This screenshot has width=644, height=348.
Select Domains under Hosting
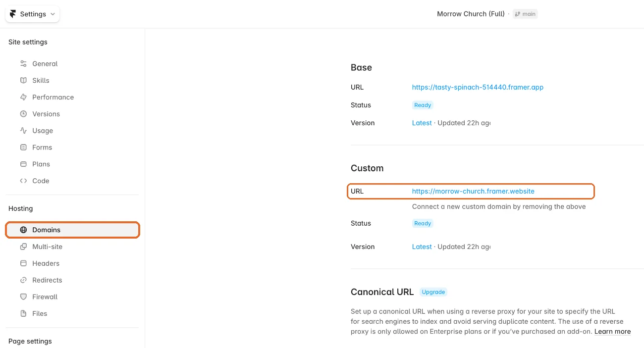(x=72, y=230)
